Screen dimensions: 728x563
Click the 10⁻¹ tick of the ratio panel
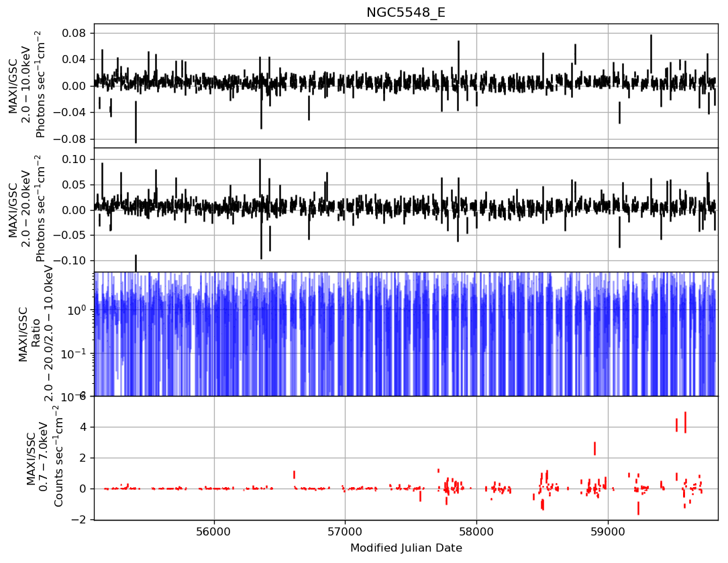click(74, 353)
